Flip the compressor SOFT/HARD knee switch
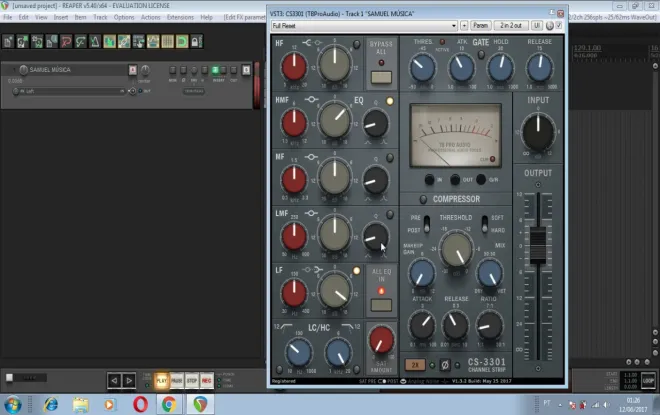 (485, 223)
